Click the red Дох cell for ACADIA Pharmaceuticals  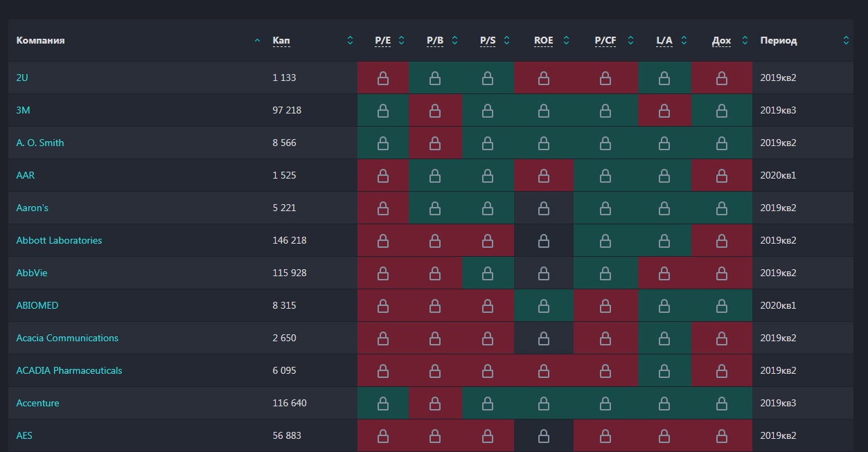(x=722, y=371)
